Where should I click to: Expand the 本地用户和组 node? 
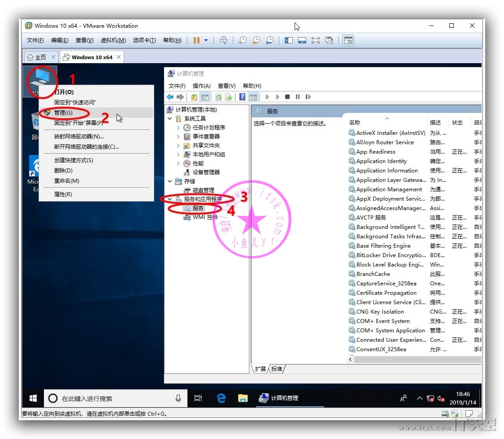[x=178, y=155]
